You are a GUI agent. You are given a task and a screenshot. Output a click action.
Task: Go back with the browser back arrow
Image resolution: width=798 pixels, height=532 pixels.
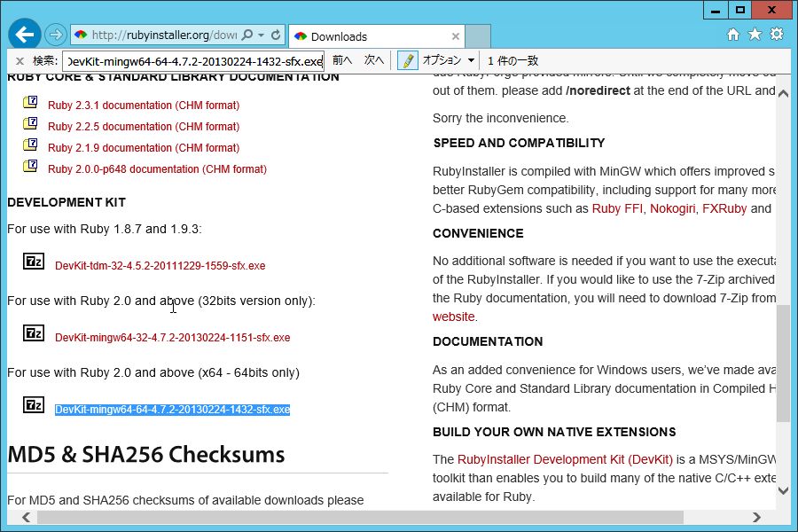coord(25,35)
